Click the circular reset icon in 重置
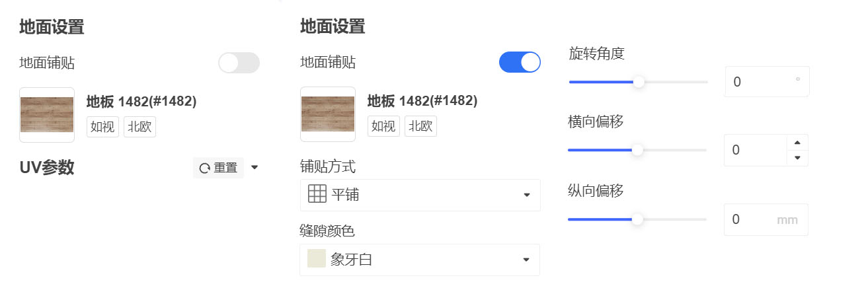Viewport: 868px width, 290px height. pyautogui.click(x=205, y=168)
